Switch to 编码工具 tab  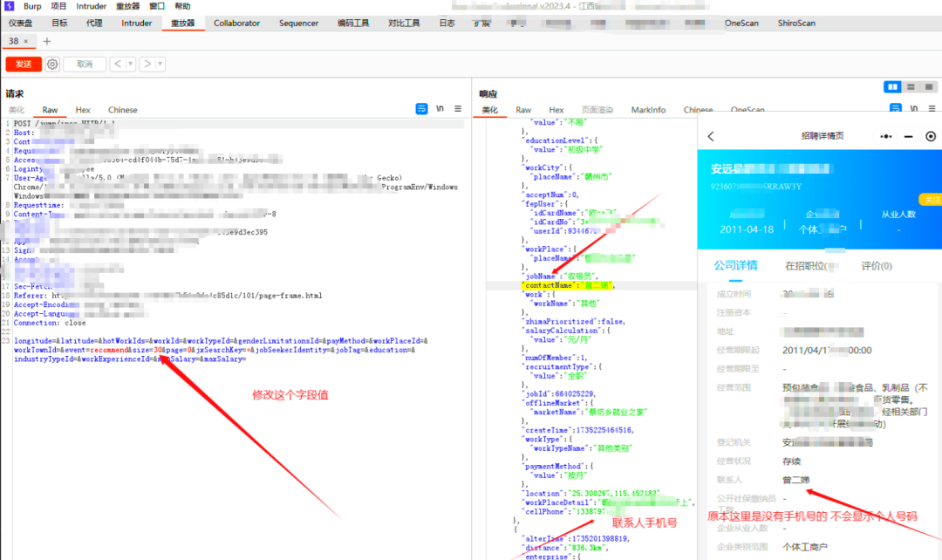pyautogui.click(x=353, y=24)
